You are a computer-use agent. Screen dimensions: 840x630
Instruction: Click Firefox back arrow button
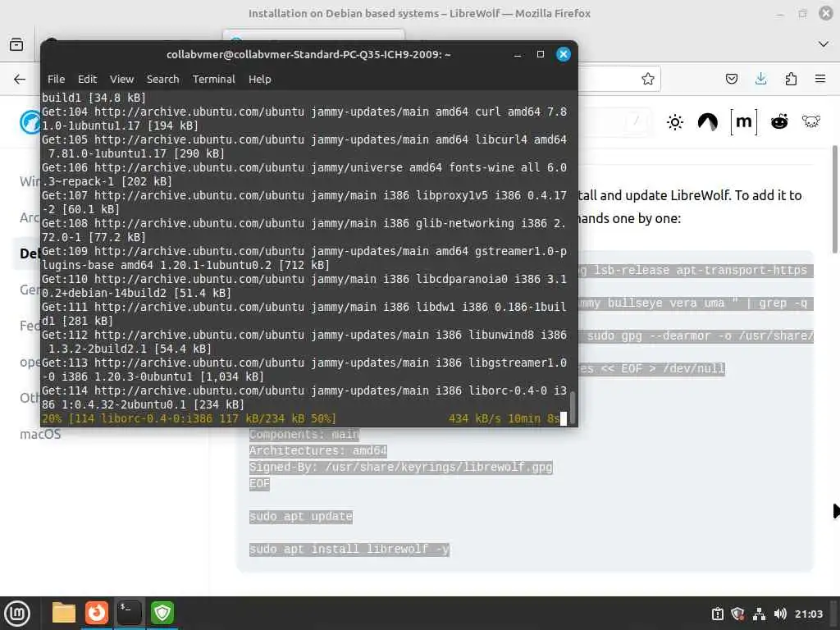pyautogui.click(x=20, y=80)
